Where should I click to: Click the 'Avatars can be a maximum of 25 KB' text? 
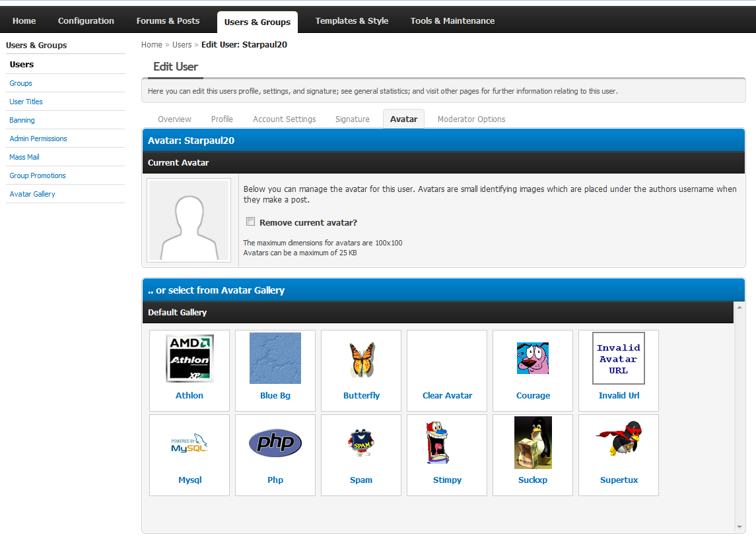coord(300,253)
